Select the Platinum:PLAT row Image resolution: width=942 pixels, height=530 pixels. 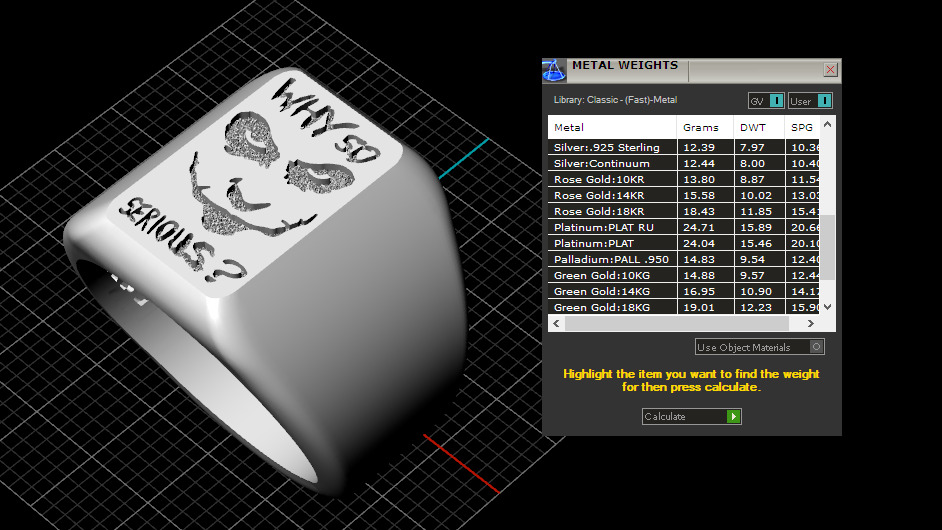click(x=684, y=243)
